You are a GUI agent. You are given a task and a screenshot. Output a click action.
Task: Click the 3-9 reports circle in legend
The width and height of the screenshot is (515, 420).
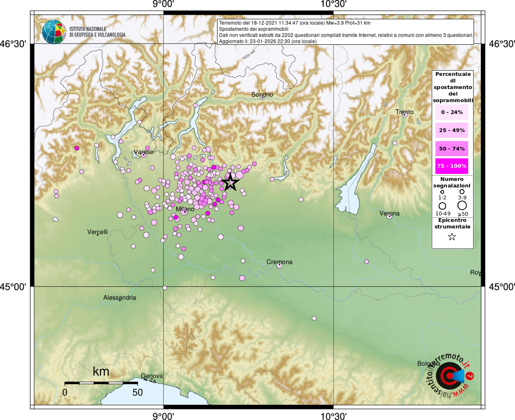pos(462,192)
